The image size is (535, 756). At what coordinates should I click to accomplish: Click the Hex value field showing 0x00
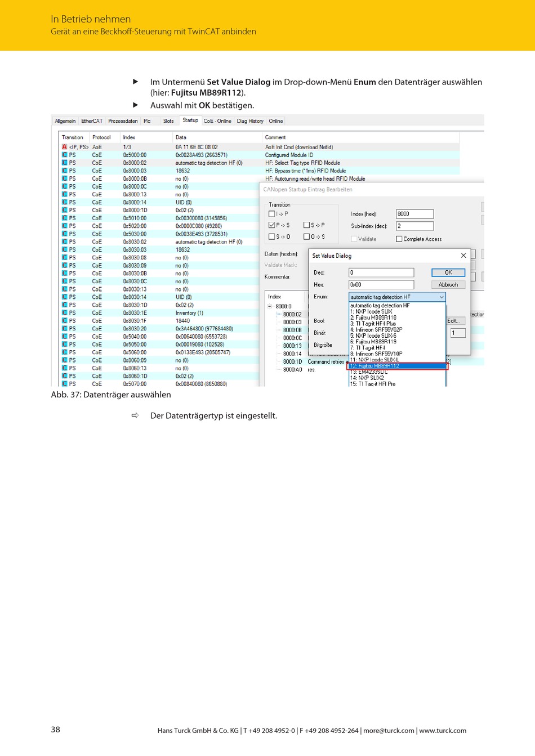381,285
